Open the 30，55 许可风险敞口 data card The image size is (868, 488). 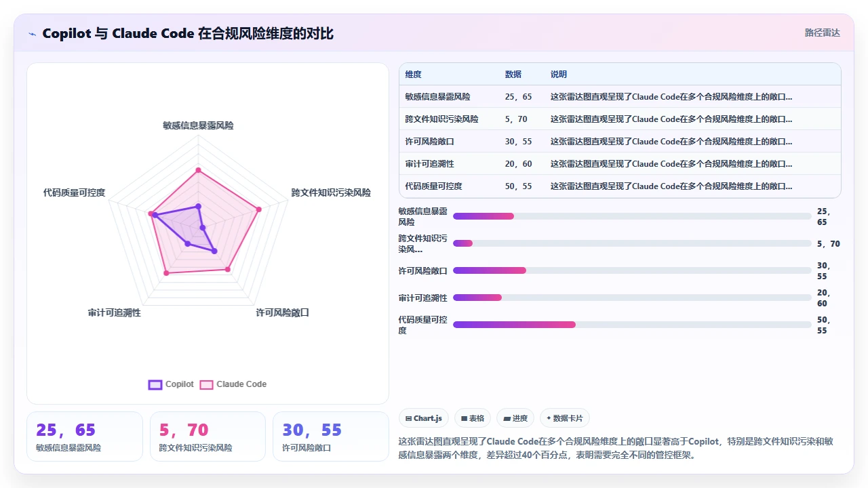[x=330, y=436]
